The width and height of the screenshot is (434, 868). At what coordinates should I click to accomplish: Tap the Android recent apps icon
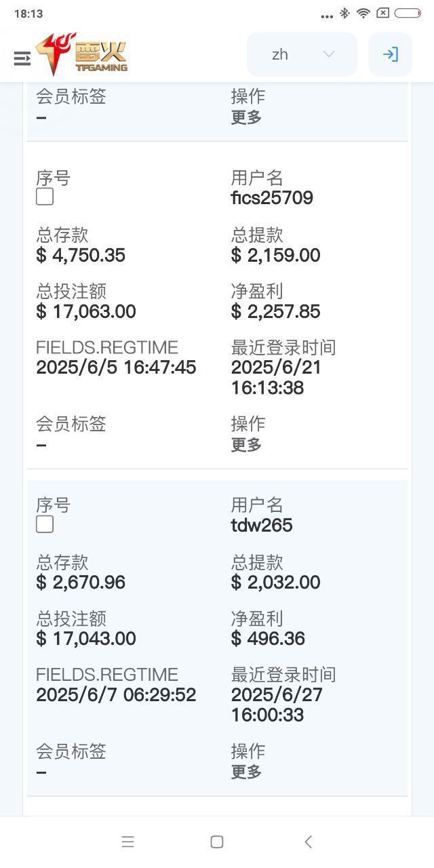click(x=127, y=842)
